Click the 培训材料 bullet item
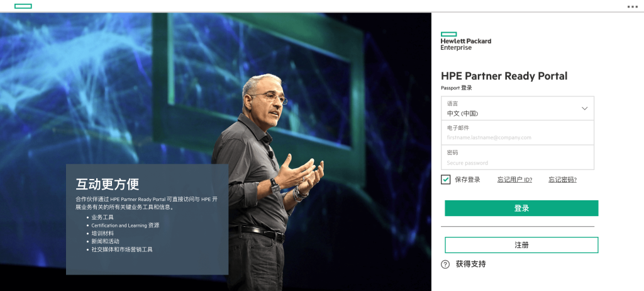The image size is (644, 291). (x=103, y=234)
